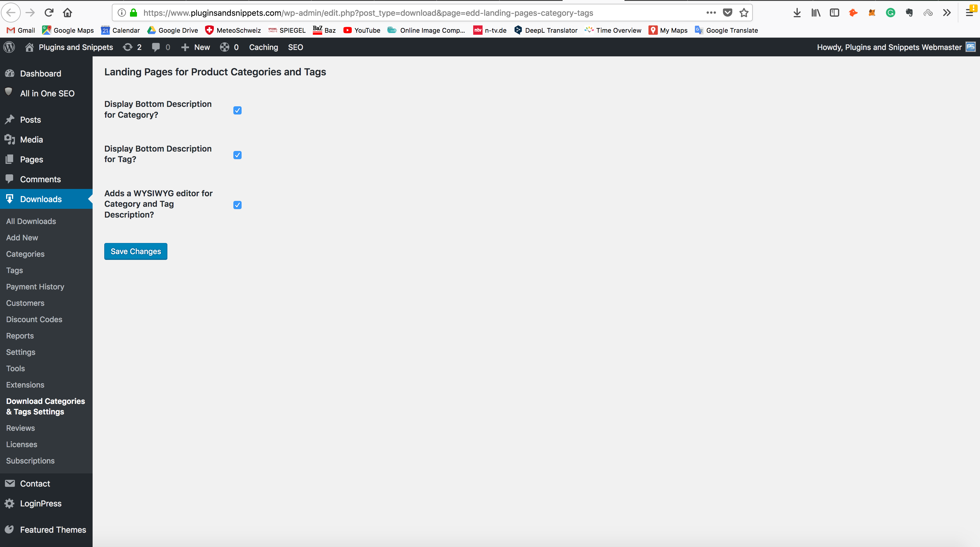Screen dimensions: 980x547
Task: Click the Caching admin bar item
Action: click(263, 47)
